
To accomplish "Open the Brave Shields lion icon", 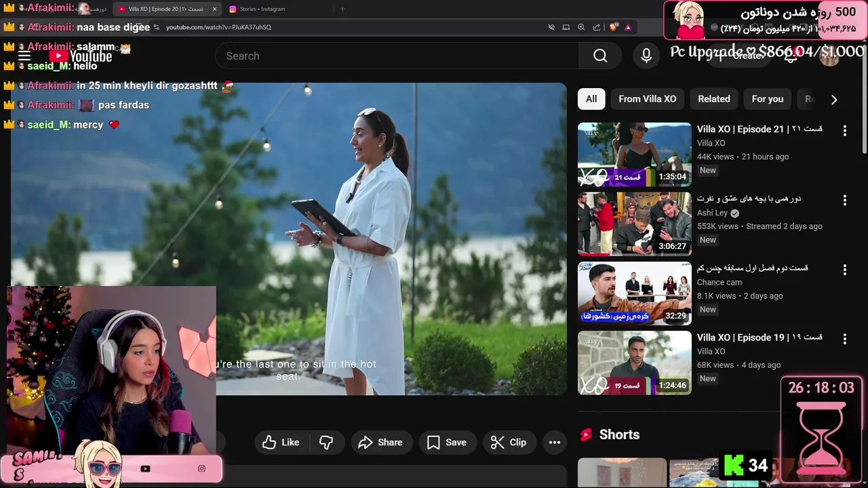I will [613, 27].
